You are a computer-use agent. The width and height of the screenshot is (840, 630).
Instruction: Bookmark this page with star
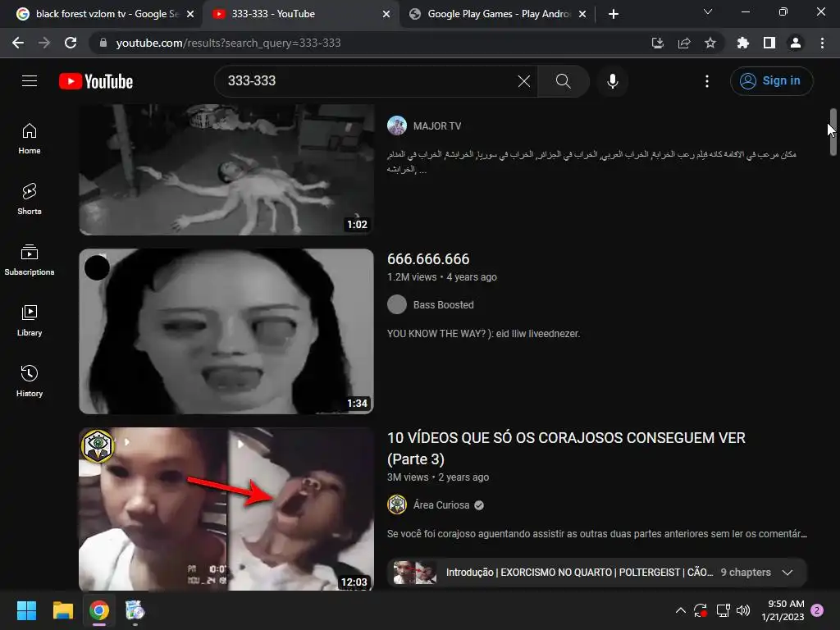click(x=710, y=43)
